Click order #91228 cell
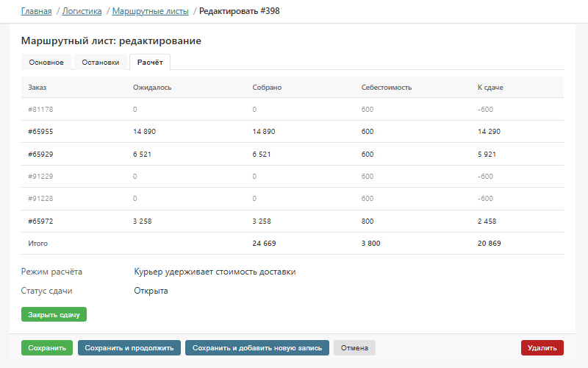 pos(40,199)
